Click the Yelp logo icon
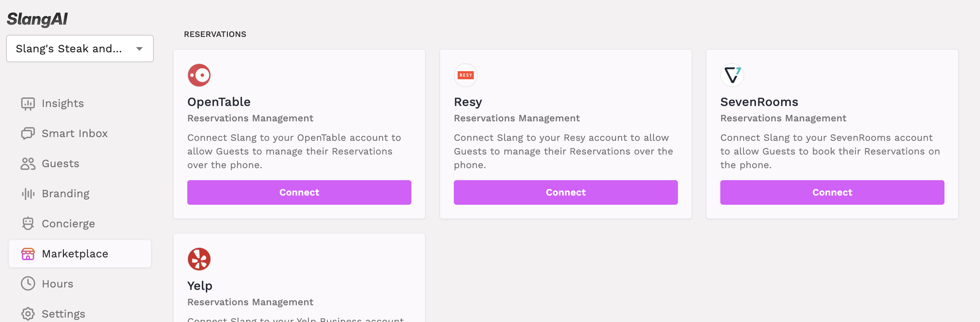 199,259
